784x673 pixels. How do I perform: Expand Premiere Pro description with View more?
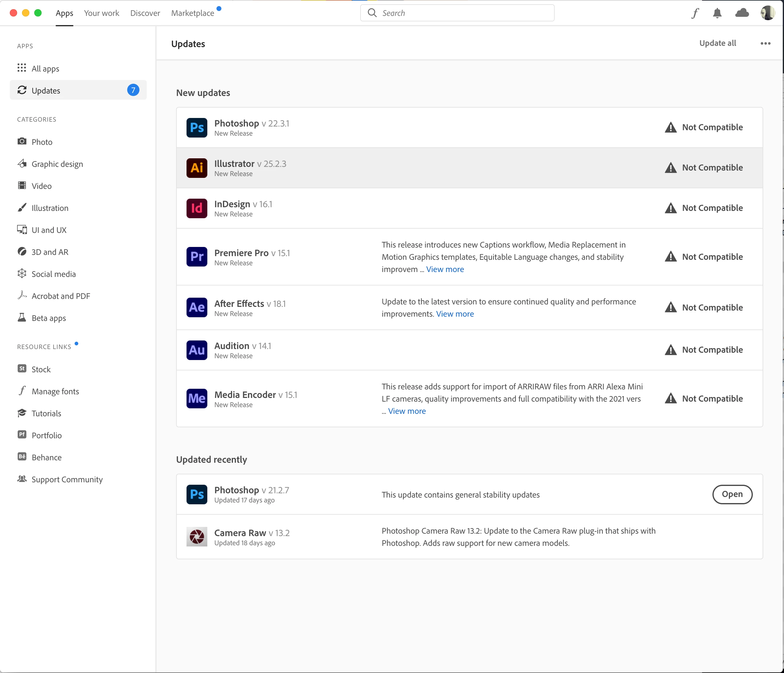(x=445, y=269)
